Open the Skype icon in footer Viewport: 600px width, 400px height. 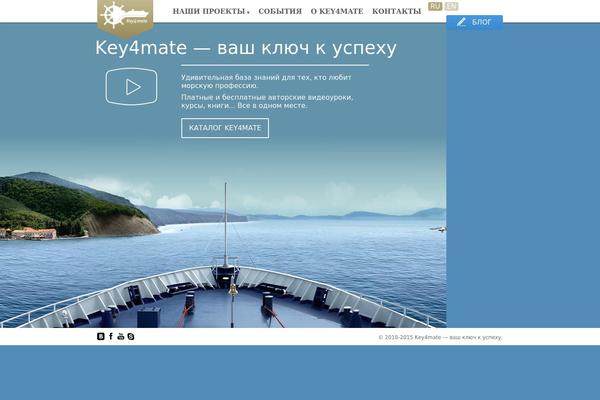click(x=131, y=336)
